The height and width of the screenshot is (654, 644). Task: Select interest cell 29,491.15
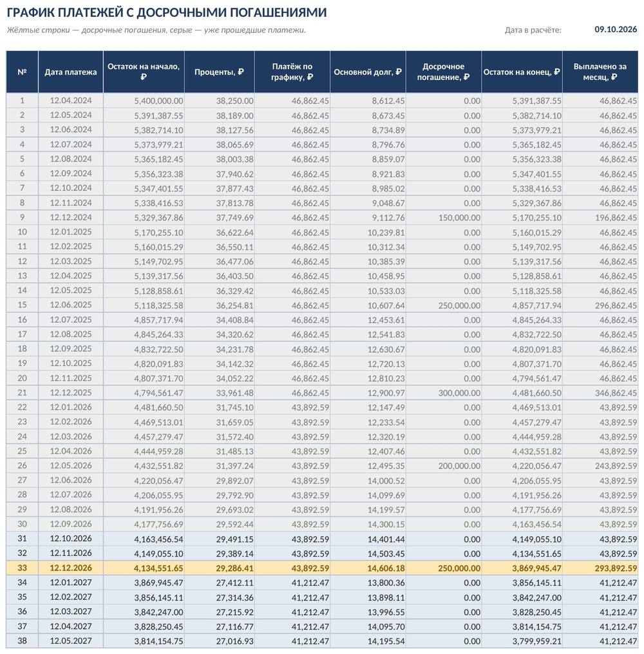pyautogui.click(x=219, y=539)
